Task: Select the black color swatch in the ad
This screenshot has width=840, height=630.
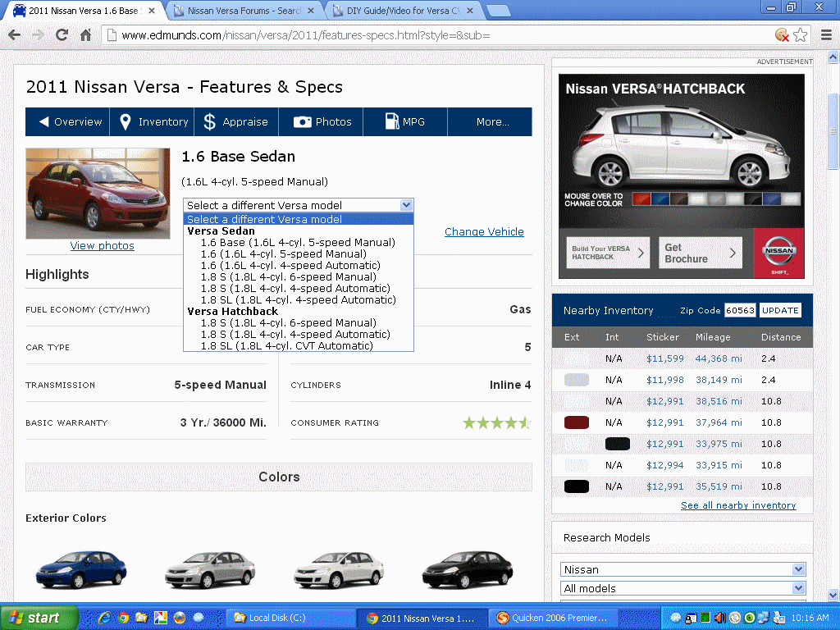Action: coord(753,199)
